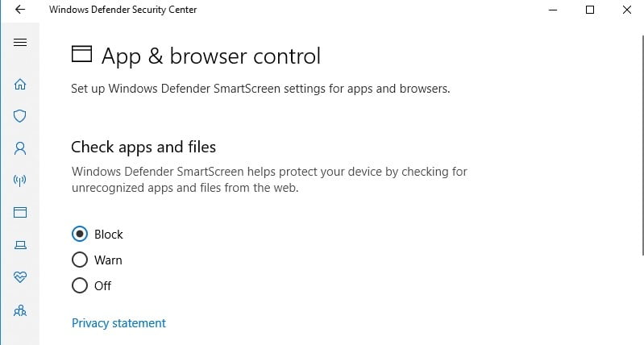This screenshot has width=644, height=345.
Task: Open Account protection person icon
Action: click(21, 148)
